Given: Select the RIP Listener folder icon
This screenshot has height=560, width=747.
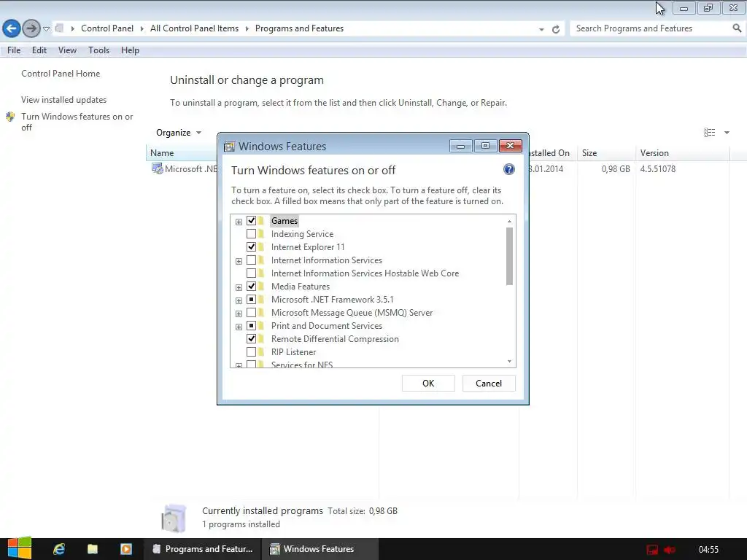Looking at the screenshot, I should pyautogui.click(x=261, y=352).
